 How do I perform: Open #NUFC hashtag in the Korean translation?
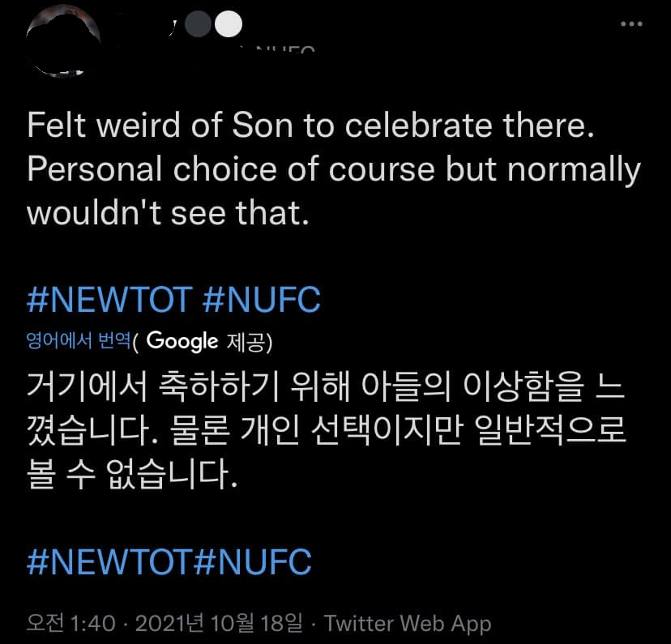click(254, 561)
